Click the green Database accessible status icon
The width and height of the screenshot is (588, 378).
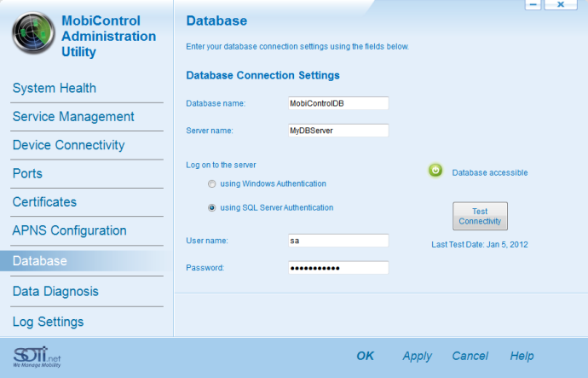click(x=435, y=171)
